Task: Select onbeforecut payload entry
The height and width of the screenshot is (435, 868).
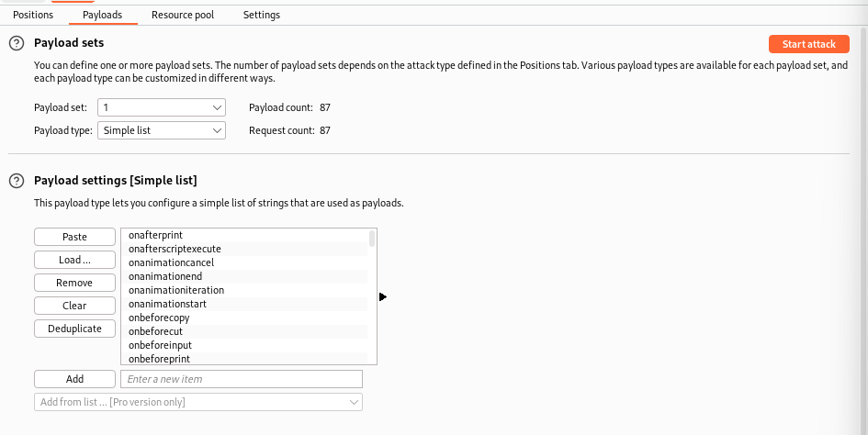Action: (244, 331)
